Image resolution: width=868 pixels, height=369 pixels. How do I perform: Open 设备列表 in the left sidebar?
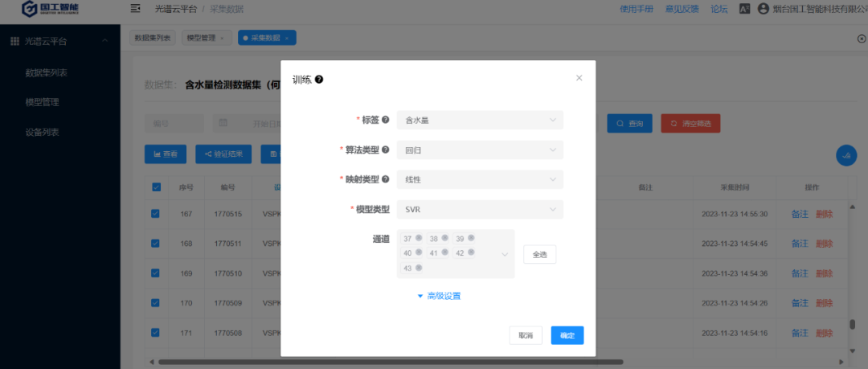click(43, 132)
